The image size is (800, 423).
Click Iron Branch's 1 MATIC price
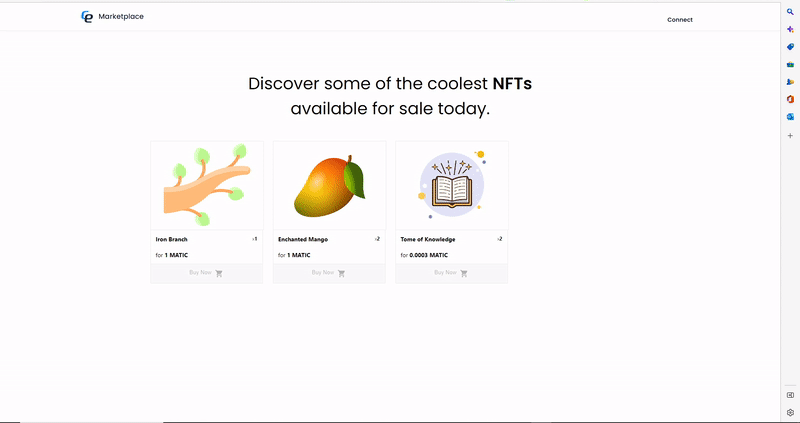tap(176, 255)
